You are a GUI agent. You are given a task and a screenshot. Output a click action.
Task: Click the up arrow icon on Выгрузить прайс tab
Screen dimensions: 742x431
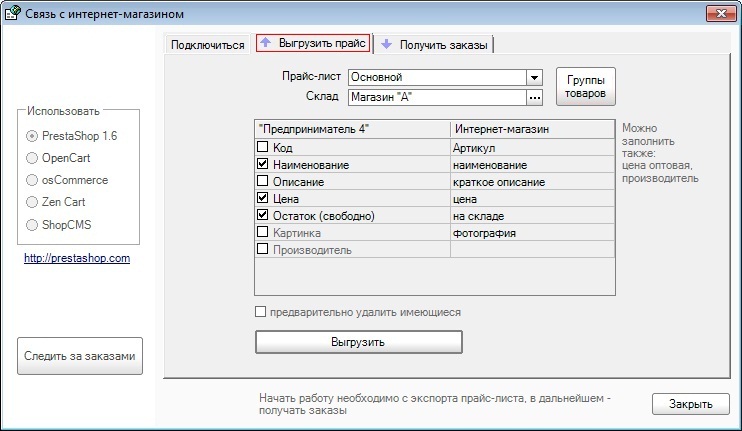266,42
